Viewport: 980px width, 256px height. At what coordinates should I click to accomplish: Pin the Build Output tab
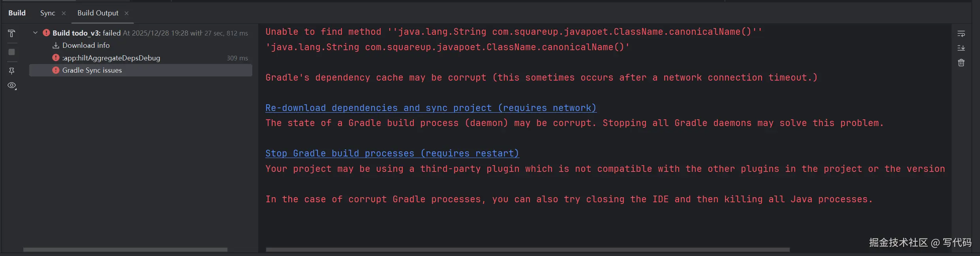click(11, 71)
